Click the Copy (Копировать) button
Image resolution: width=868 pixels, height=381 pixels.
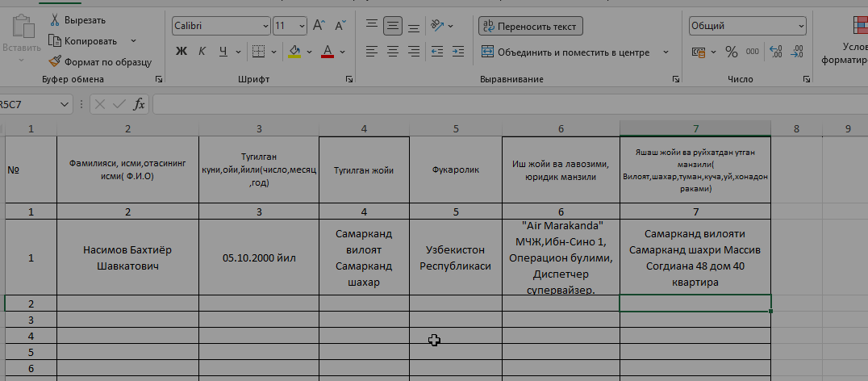click(83, 40)
